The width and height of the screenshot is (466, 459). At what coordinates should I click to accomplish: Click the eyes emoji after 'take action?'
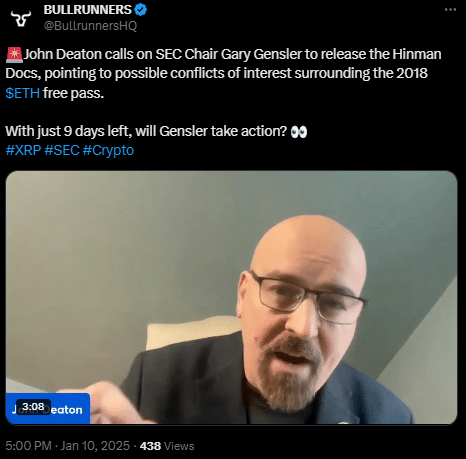point(298,132)
